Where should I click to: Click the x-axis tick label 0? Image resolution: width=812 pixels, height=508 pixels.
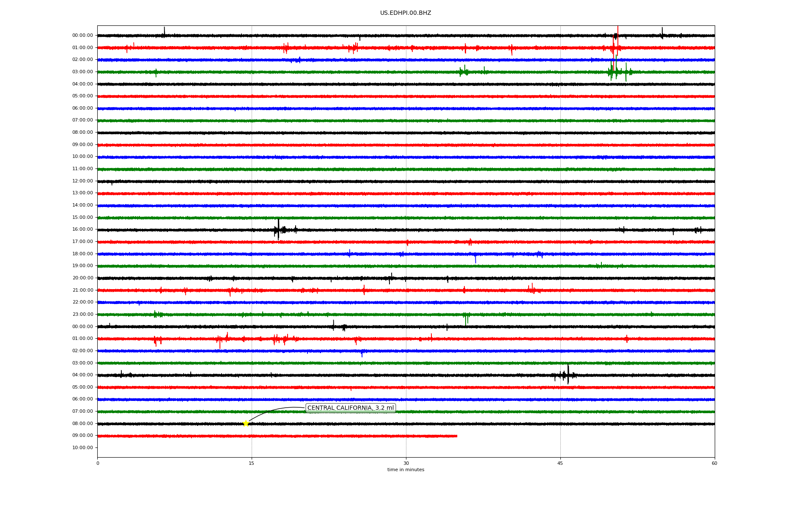pos(98,464)
